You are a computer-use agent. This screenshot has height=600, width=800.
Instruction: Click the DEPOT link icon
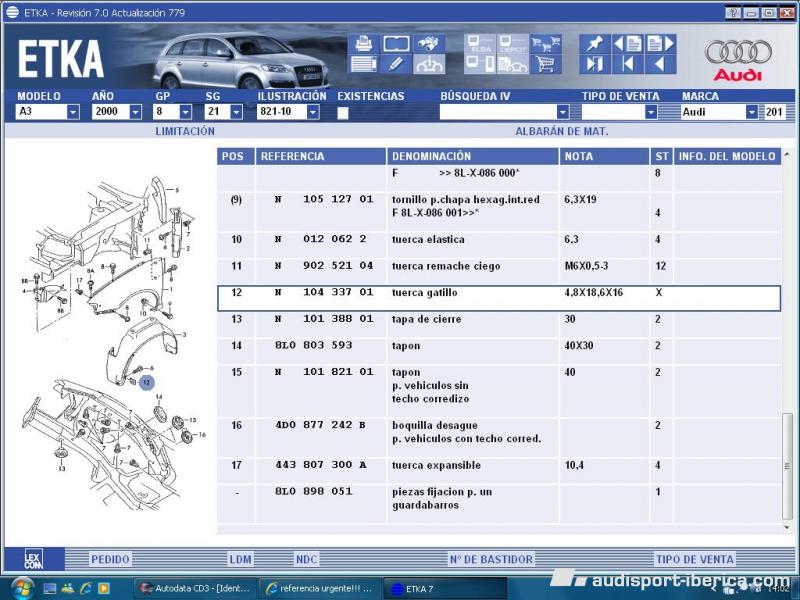[512, 44]
